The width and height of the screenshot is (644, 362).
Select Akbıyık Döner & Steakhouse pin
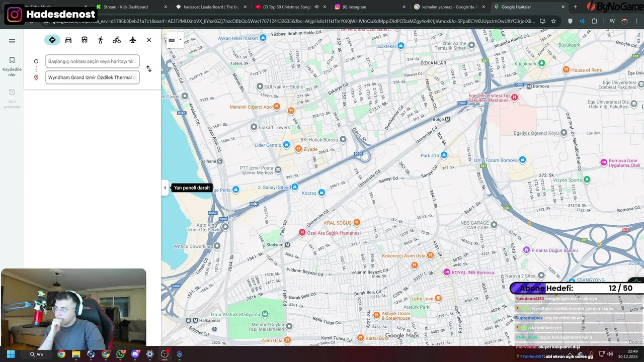[x=375, y=315]
